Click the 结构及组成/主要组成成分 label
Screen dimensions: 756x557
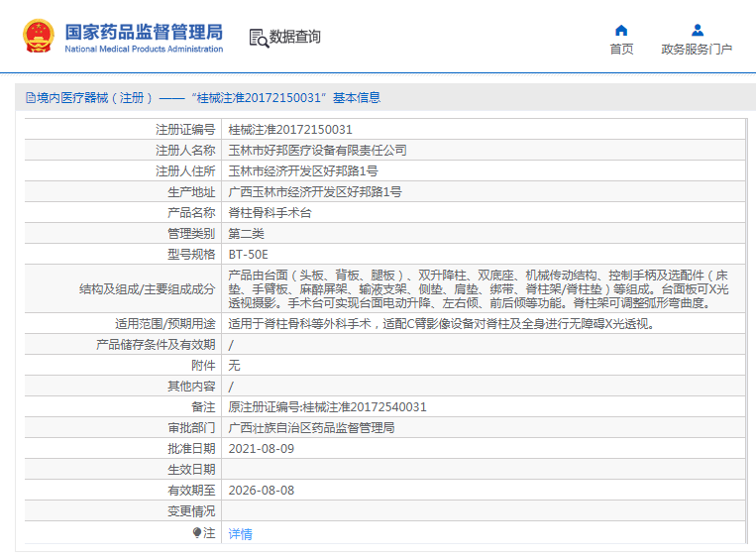click(x=147, y=288)
